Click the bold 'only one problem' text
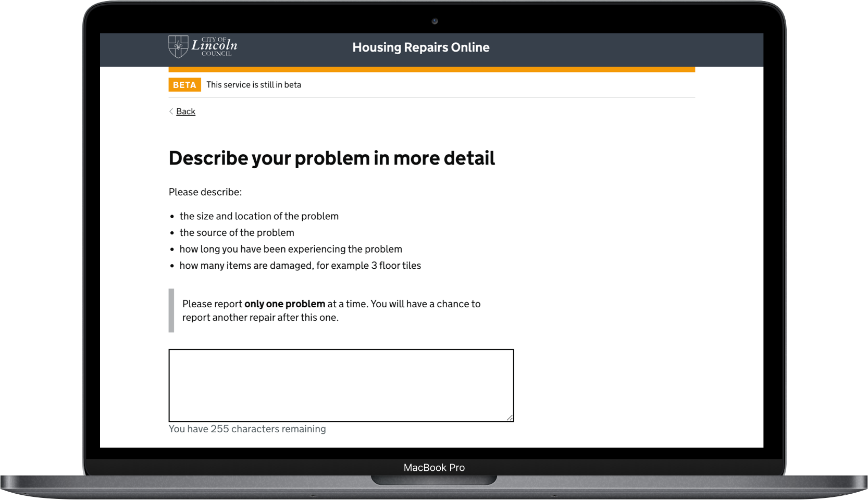Image resolution: width=868 pixels, height=500 pixels. (x=284, y=304)
